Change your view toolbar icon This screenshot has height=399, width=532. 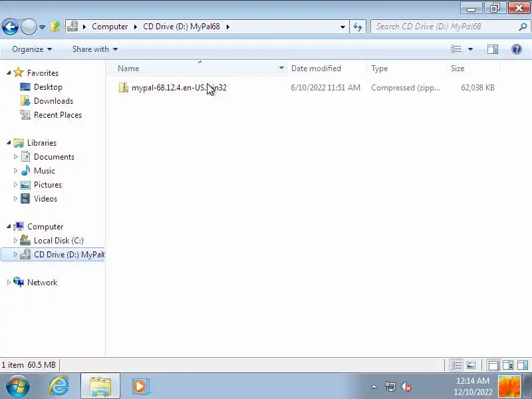tap(456, 49)
